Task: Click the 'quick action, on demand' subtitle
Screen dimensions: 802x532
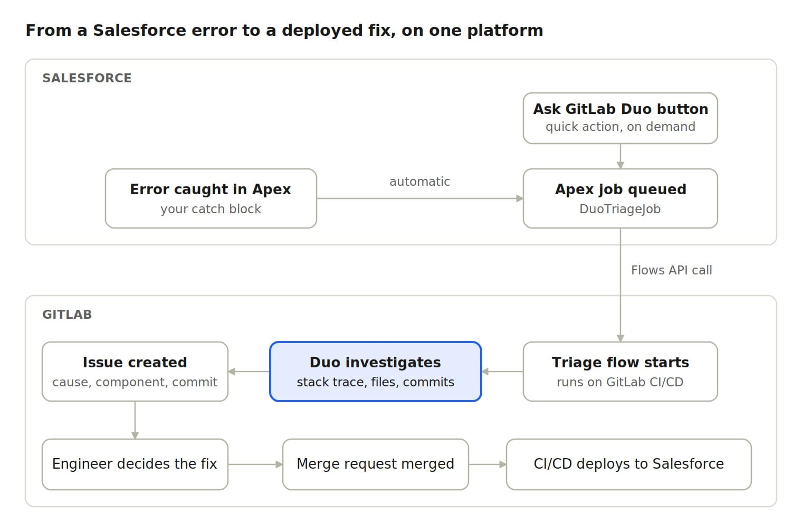Action: click(620, 127)
